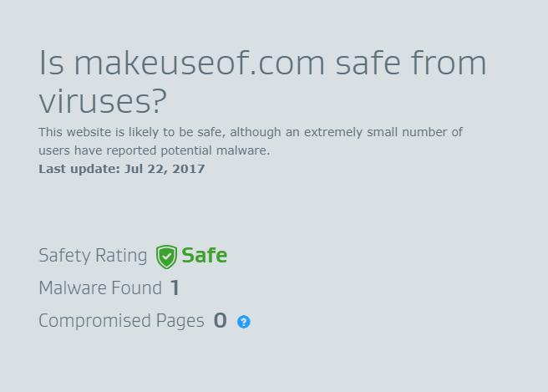Click the malware count "1"
Screen dimensions: 548x392
(x=175, y=288)
